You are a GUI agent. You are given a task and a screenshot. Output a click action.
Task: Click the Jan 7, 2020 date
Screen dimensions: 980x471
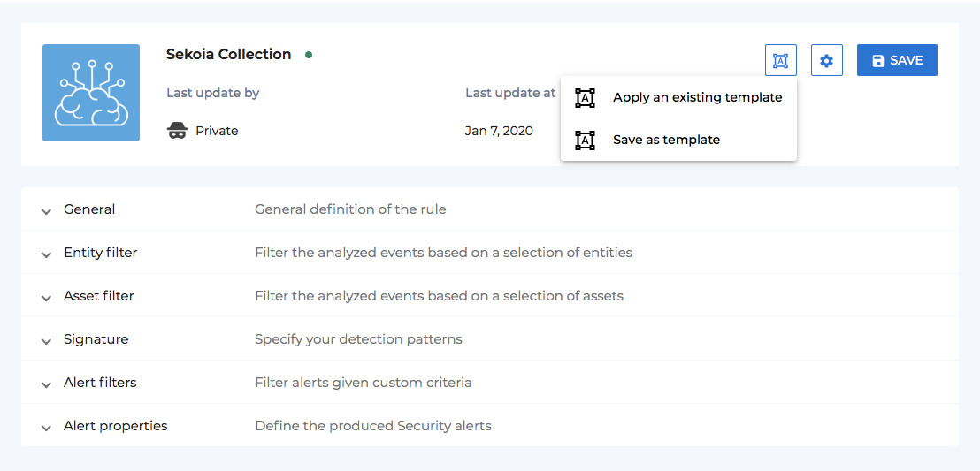499,131
